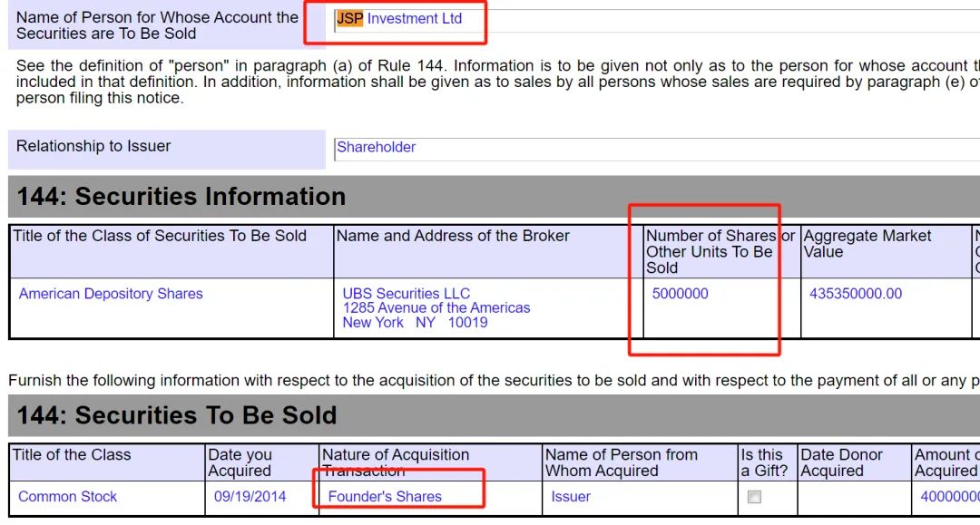
Task: Click the Common Stock class value
Action: click(x=68, y=497)
